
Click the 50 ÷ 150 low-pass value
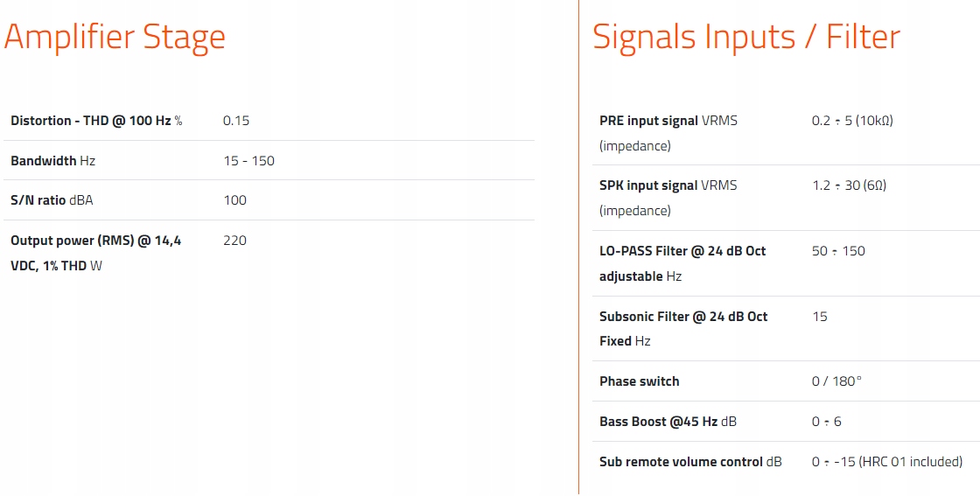[x=838, y=251]
